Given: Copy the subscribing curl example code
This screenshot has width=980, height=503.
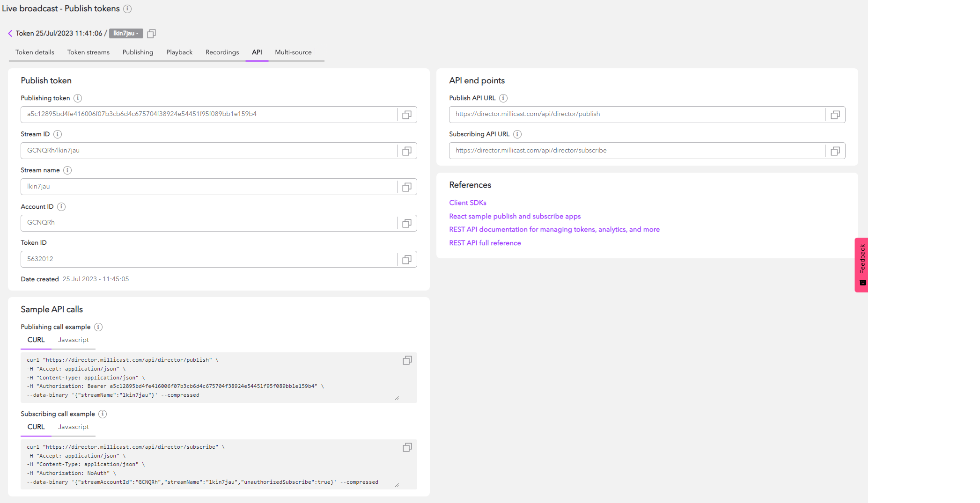Looking at the screenshot, I should pos(407,447).
